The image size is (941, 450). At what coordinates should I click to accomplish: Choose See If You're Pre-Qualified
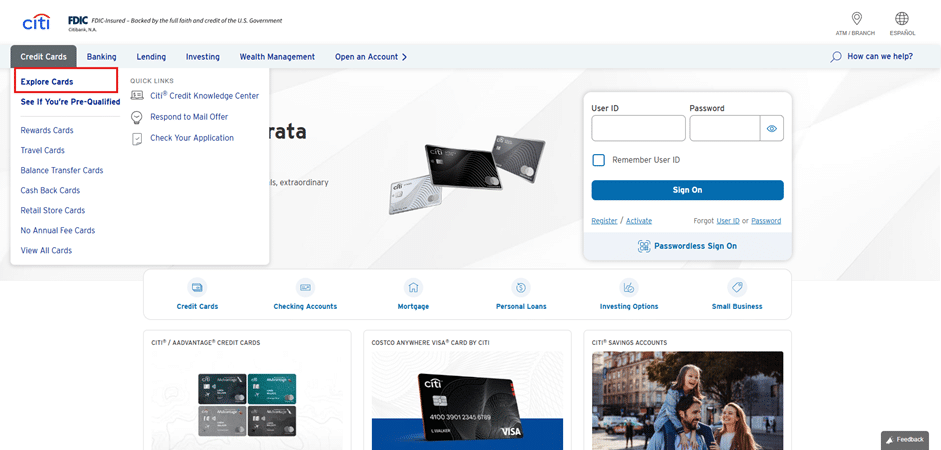(x=70, y=102)
